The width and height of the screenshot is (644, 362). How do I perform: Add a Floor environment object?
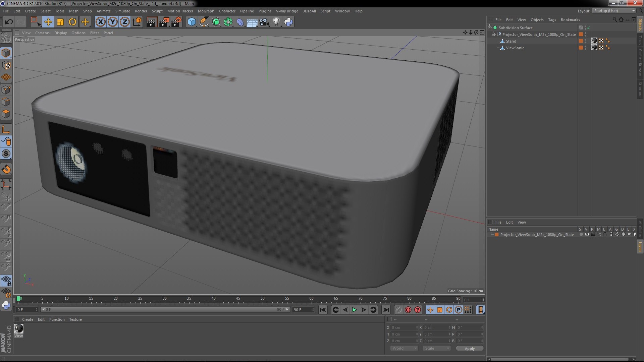click(x=252, y=22)
